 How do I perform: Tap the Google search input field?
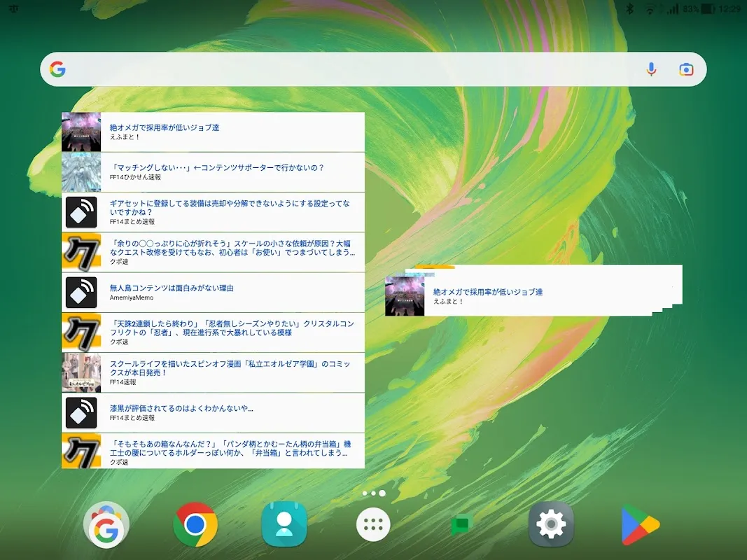(x=350, y=69)
